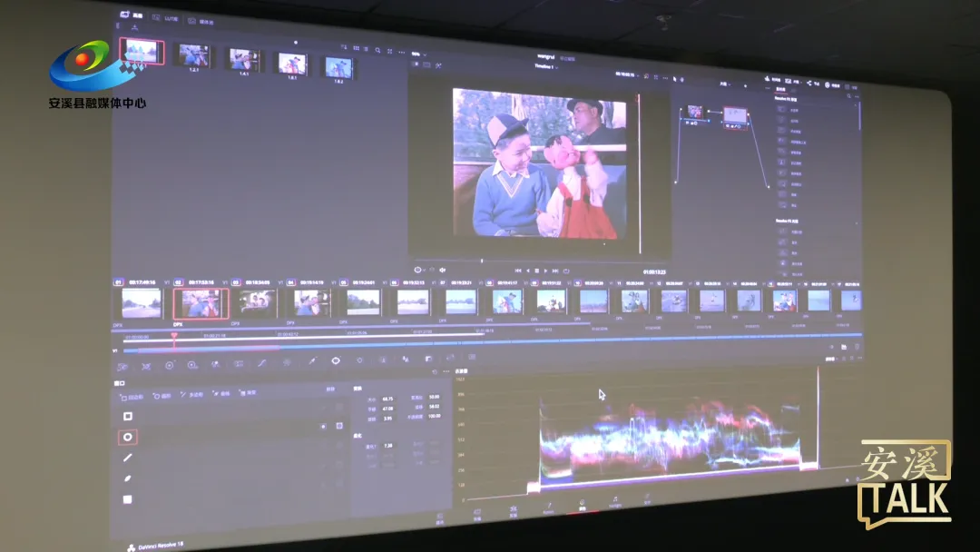Enable the curve pen window shape
The height and width of the screenshot is (552, 980).
[x=128, y=478]
